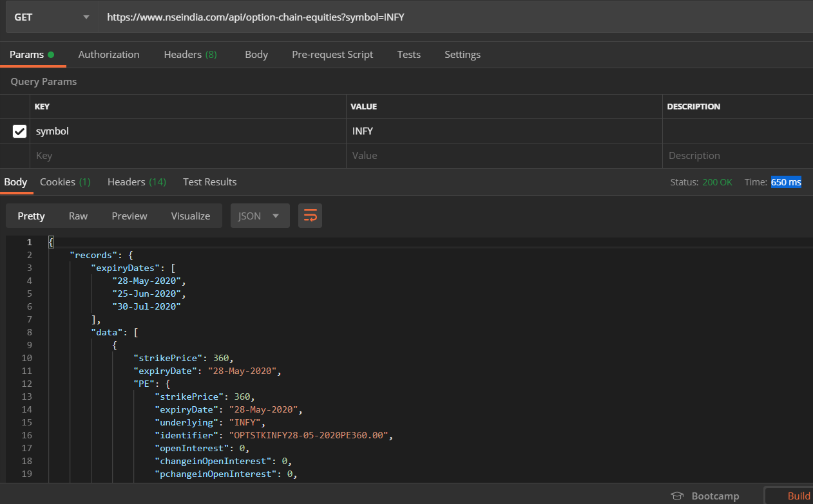The height and width of the screenshot is (504, 813).
Task: Uncheck the symbol parameter checkbox
Action: [x=19, y=131]
